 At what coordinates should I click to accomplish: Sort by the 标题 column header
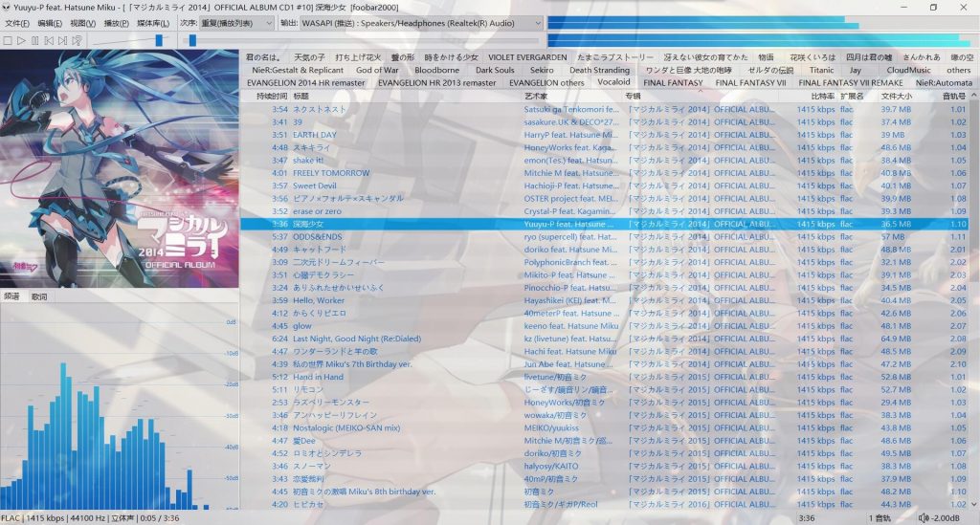tap(301, 97)
